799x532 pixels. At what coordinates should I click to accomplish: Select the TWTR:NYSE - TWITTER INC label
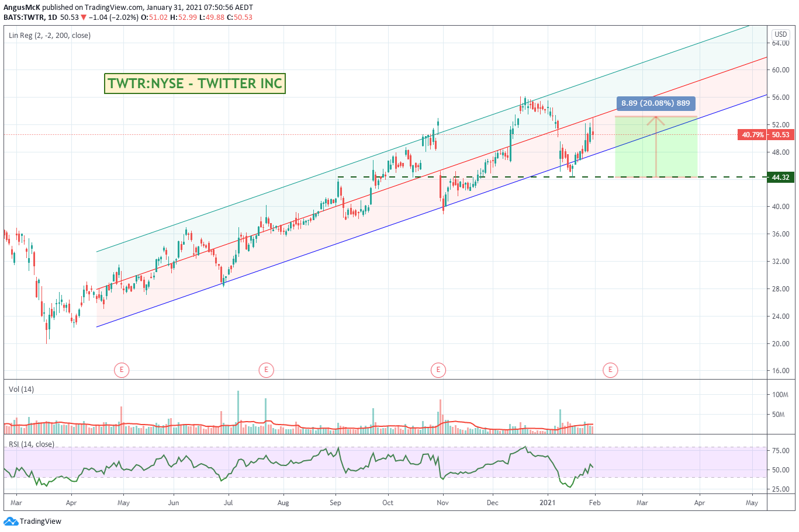pos(195,84)
